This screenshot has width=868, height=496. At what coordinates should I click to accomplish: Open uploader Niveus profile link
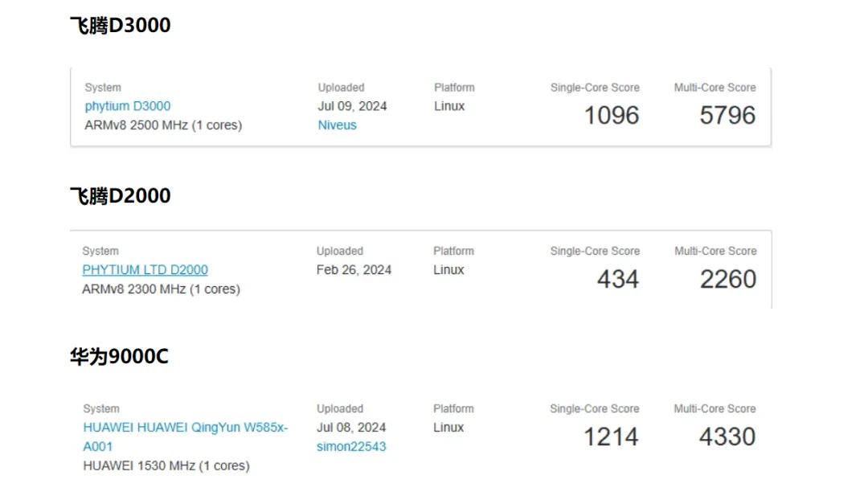(x=337, y=125)
